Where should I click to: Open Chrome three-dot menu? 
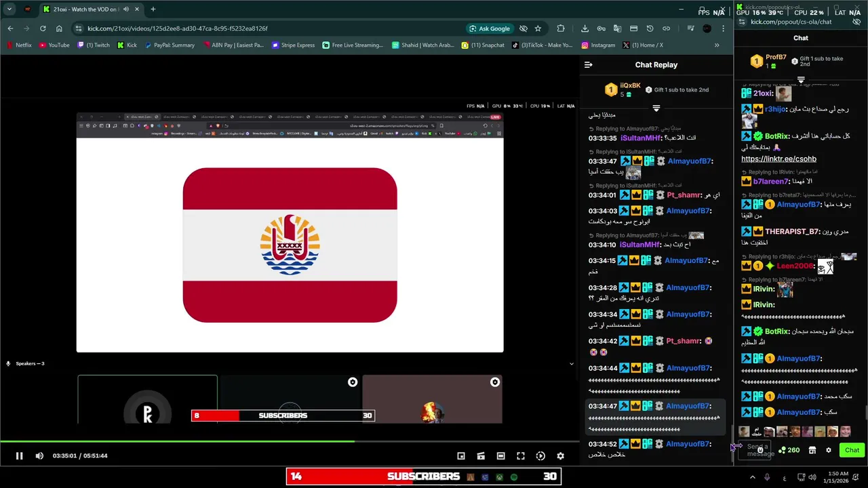click(723, 28)
